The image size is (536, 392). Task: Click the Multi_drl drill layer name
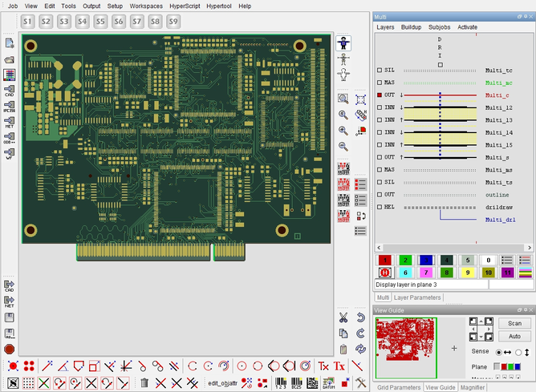click(500, 220)
